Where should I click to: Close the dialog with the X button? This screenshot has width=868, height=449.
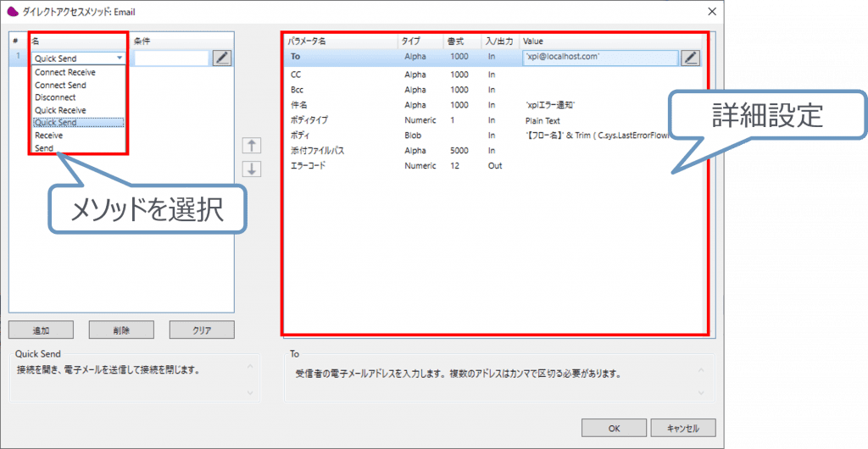pyautogui.click(x=710, y=12)
